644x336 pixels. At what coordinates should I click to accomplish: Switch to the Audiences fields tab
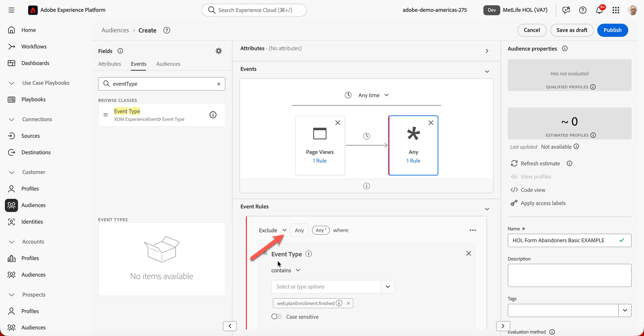tap(168, 64)
